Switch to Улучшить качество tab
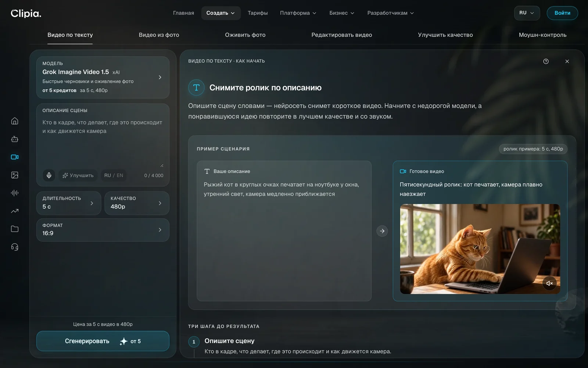Image resolution: width=588 pixels, height=368 pixels. click(x=445, y=35)
